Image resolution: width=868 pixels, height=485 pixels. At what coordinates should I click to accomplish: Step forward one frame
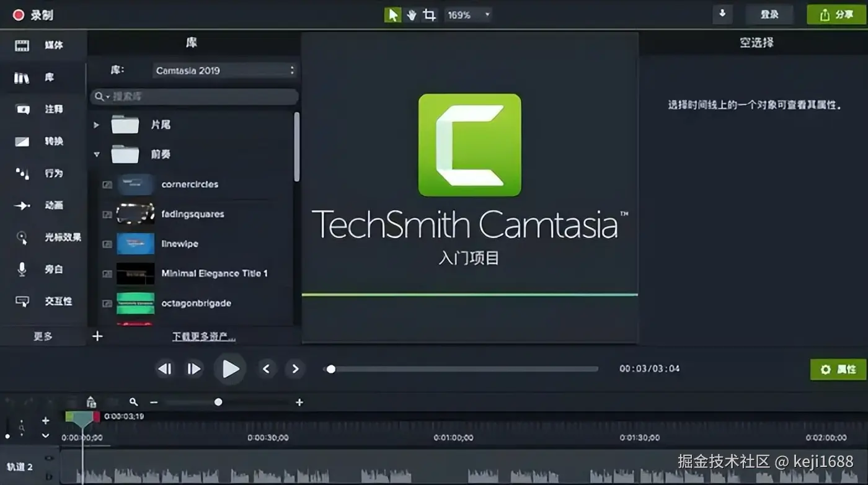pyautogui.click(x=194, y=369)
